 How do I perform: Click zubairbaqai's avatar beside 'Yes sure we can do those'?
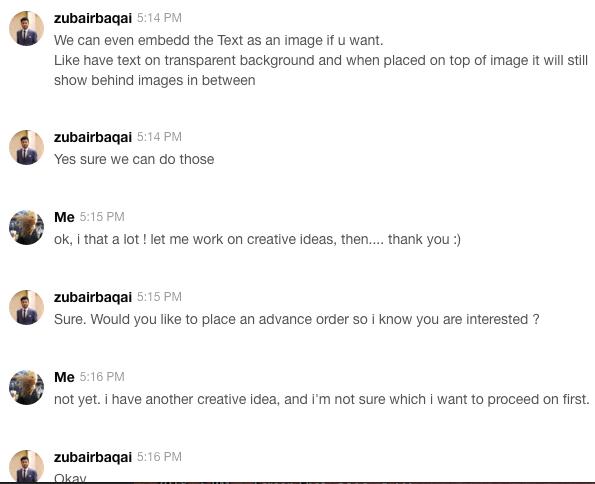[26, 147]
